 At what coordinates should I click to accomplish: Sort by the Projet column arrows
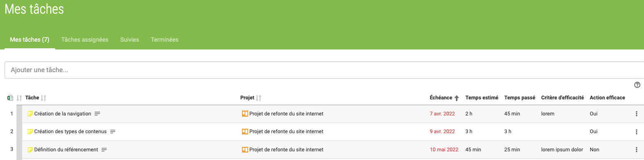point(258,98)
